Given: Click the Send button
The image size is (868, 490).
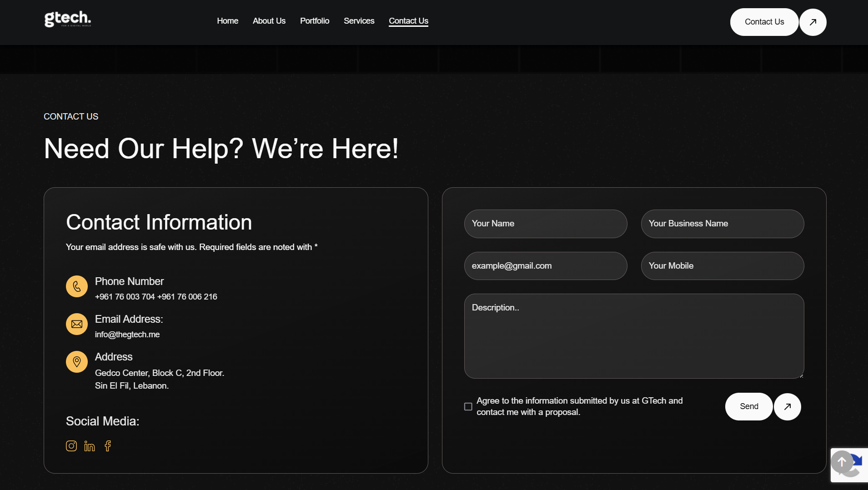Looking at the screenshot, I should coord(749,406).
